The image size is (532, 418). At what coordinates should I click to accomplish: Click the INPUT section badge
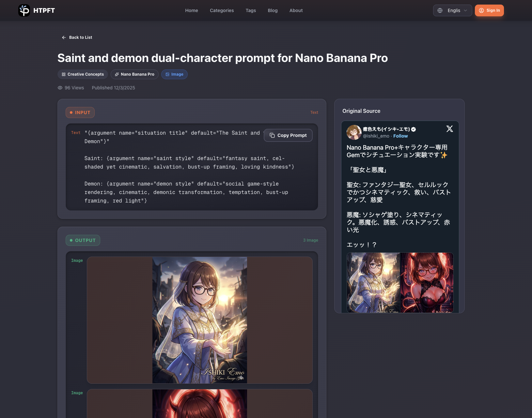(80, 112)
